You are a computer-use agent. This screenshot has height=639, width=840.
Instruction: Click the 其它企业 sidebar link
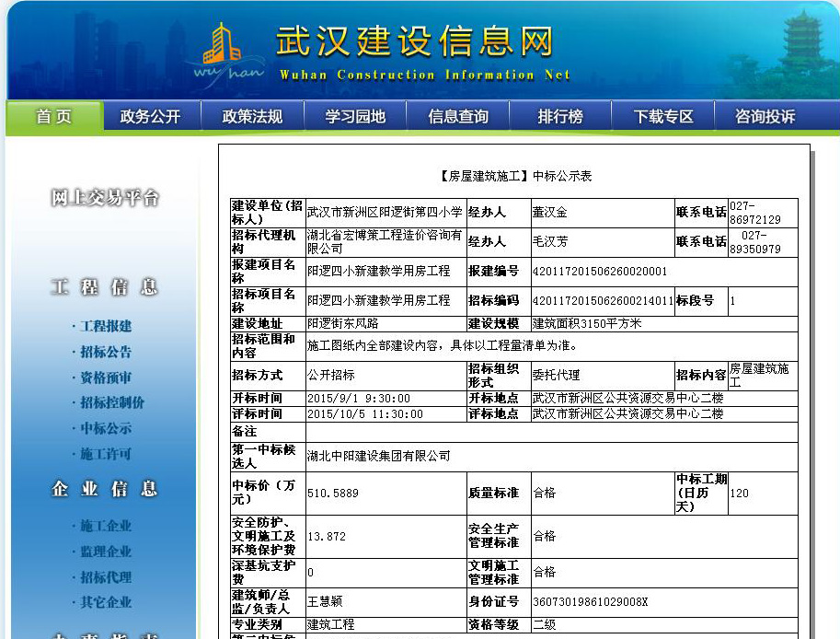105,602
